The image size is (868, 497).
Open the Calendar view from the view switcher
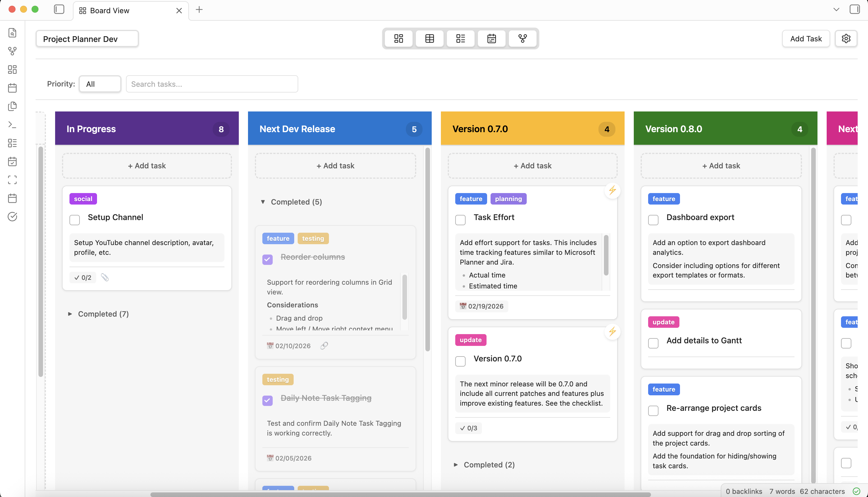click(491, 38)
